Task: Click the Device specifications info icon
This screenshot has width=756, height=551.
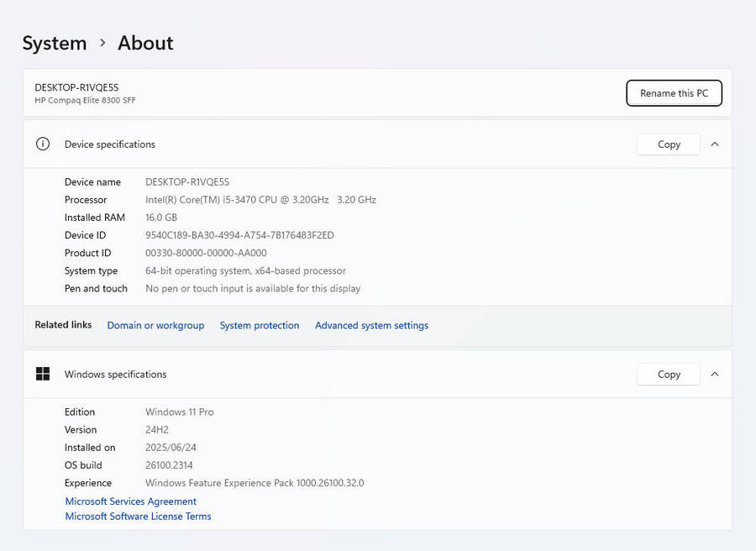Action: pyautogui.click(x=43, y=144)
